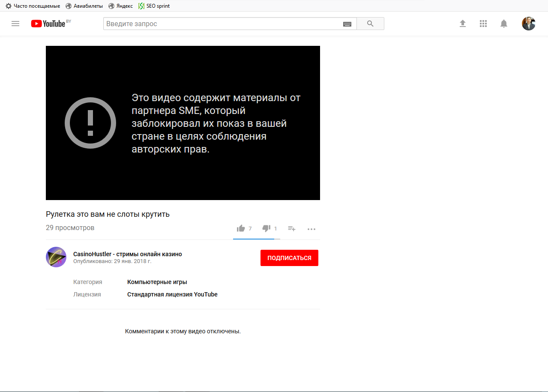This screenshot has height=392, width=548.
Task: Open the three-dot more actions menu
Action: (x=311, y=229)
